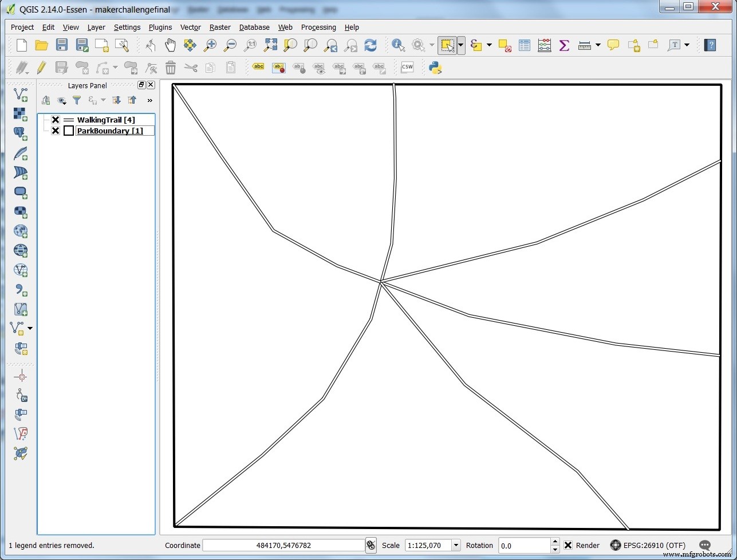Open the Processing menu
Screen dimensions: 737x560
click(318, 27)
